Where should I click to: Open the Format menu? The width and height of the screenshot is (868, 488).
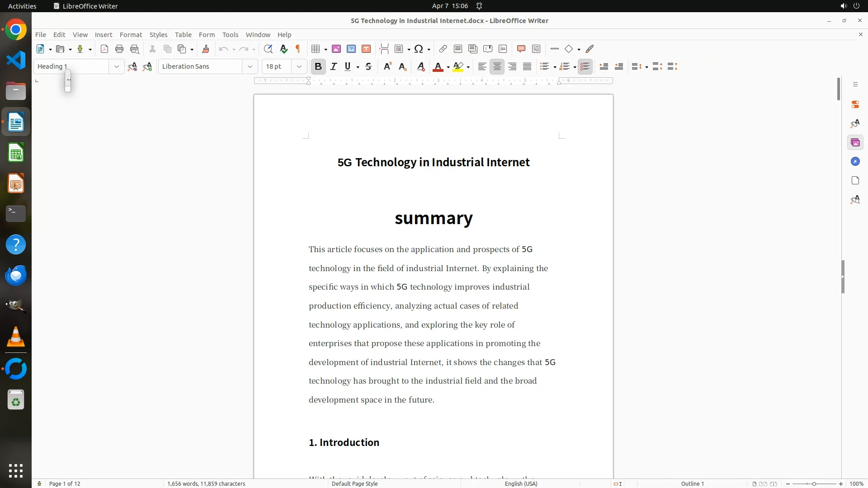pos(131,35)
